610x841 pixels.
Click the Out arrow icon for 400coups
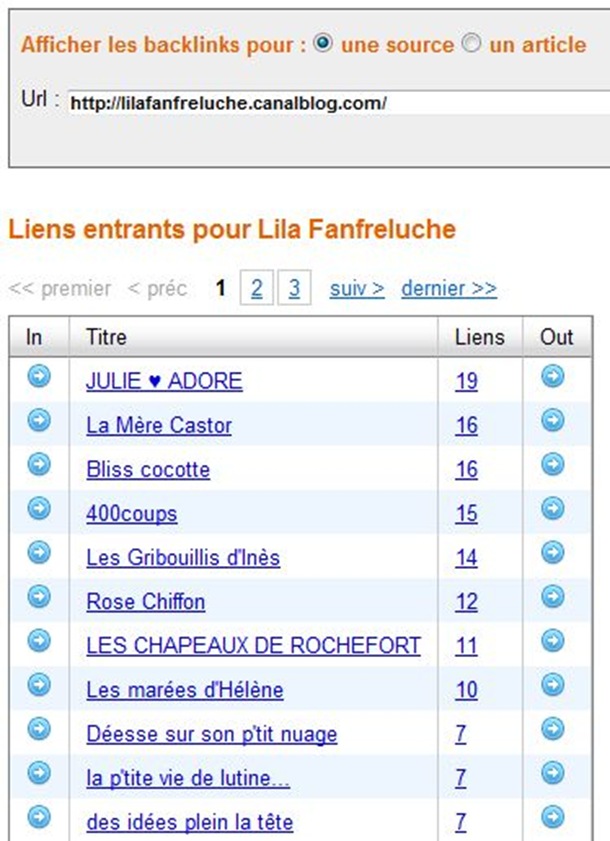click(x=553, y=508)
